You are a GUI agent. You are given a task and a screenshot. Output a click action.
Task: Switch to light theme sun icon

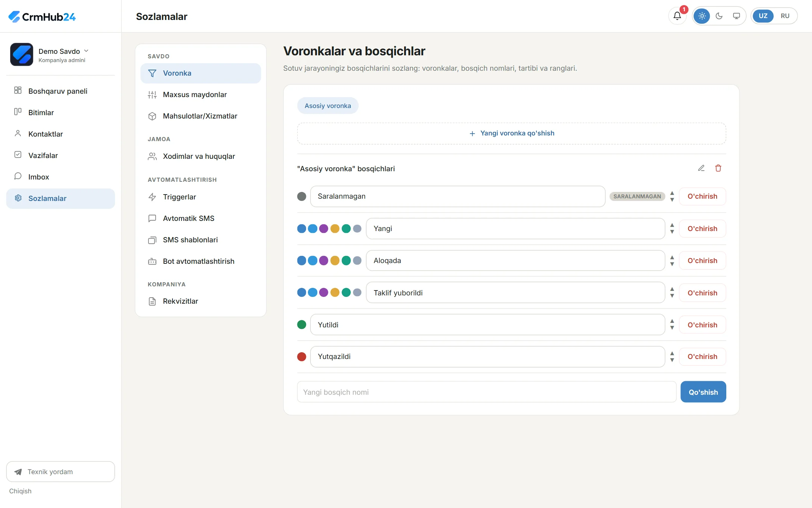pyautogui.click(x=702, y=16)
